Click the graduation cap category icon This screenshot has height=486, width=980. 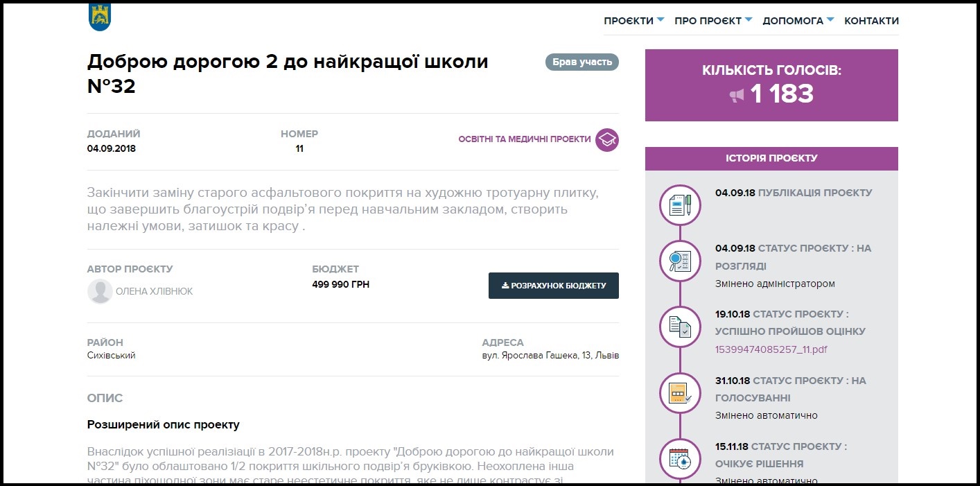point(607,139)
